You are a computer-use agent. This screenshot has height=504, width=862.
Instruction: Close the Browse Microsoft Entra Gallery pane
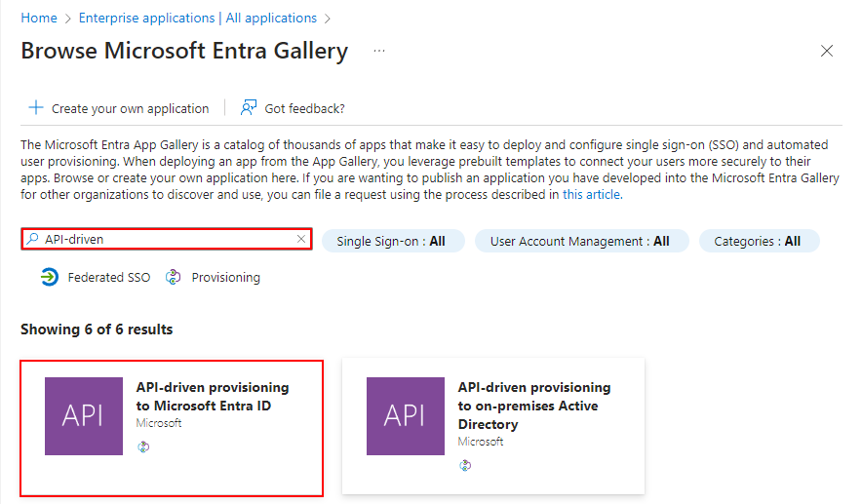pyautogui.click(x=827, y=51)
